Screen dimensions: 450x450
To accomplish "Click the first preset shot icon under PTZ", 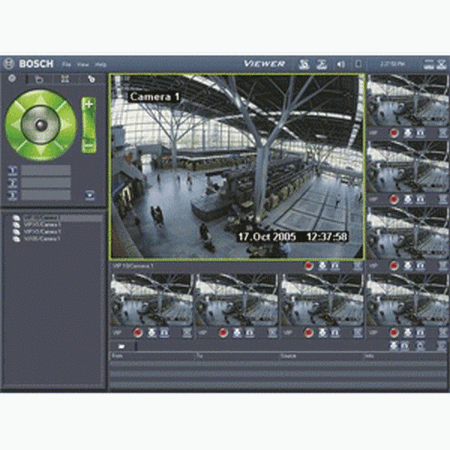I will pyautogui.click(x=13, y=171).
